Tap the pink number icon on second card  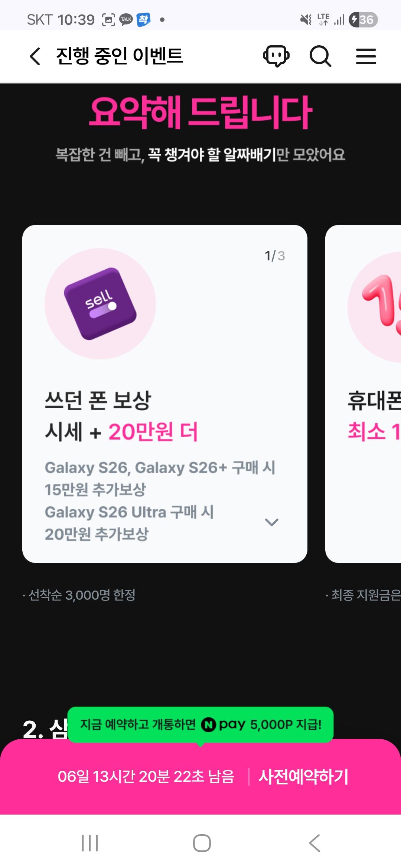(375, 307)
